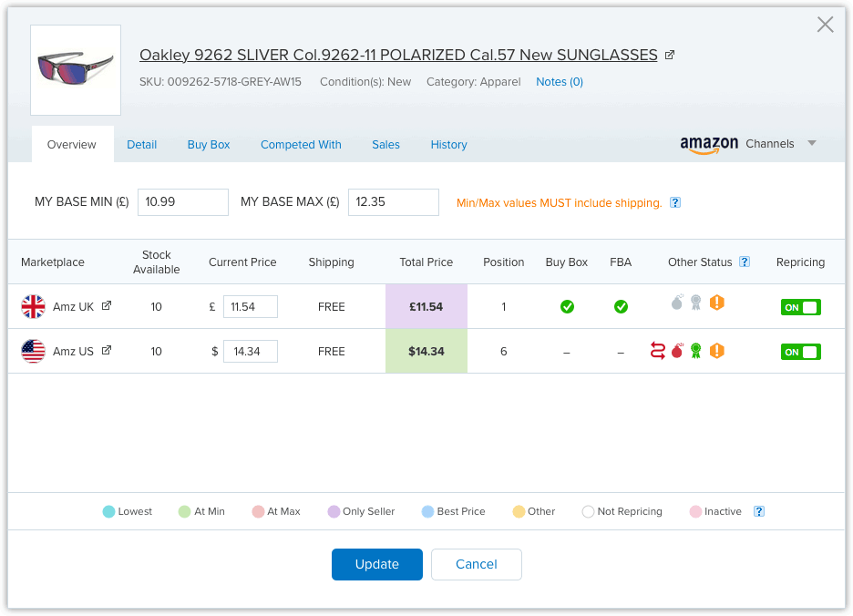Click grey ribbon badge icon in Amz UK row

click(695, 302)
